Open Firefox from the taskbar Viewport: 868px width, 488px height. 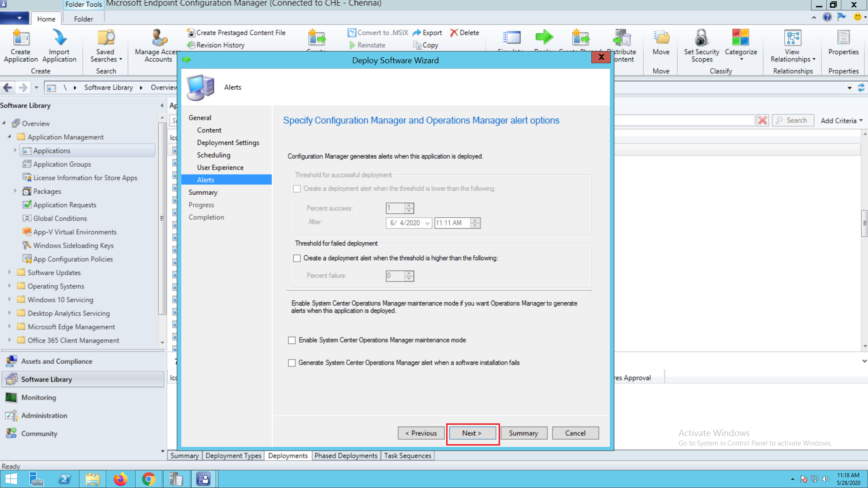coord(120,479)
